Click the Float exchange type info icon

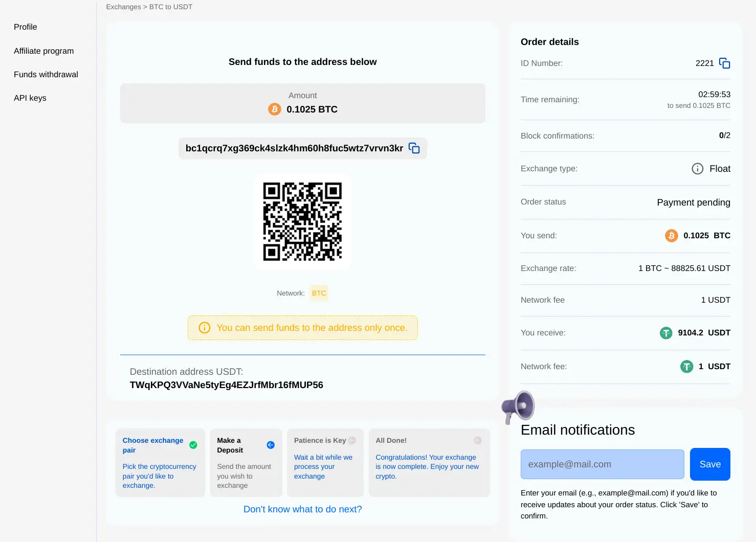[x=698, y=169]
